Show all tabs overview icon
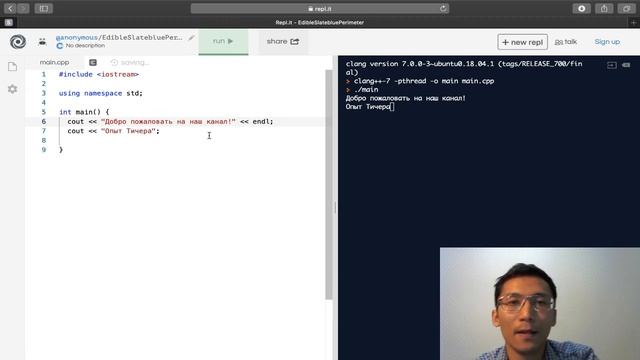Screen dimensions: 640x360 (x=626, y=8)
